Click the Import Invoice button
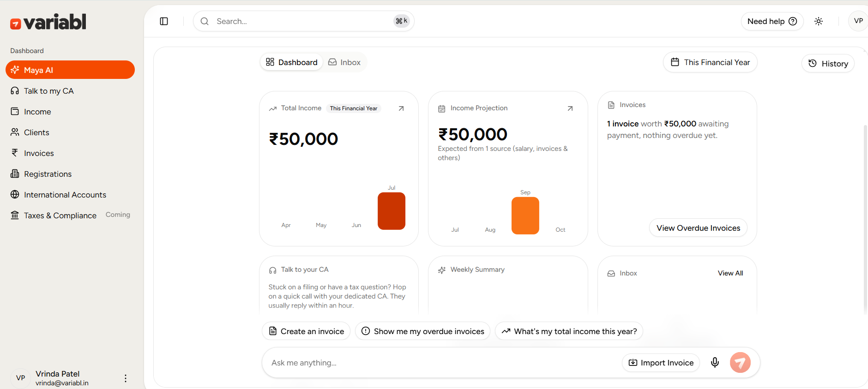The height and width of the screenshot is (389, 868). (661, 363)
